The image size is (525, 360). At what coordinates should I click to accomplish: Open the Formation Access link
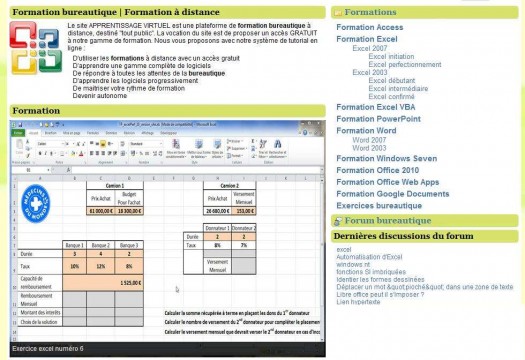click(370, 27)
